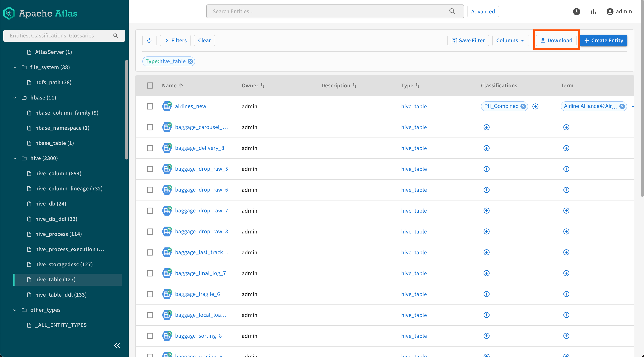Click the refresh search results icon

pos(149,40)
